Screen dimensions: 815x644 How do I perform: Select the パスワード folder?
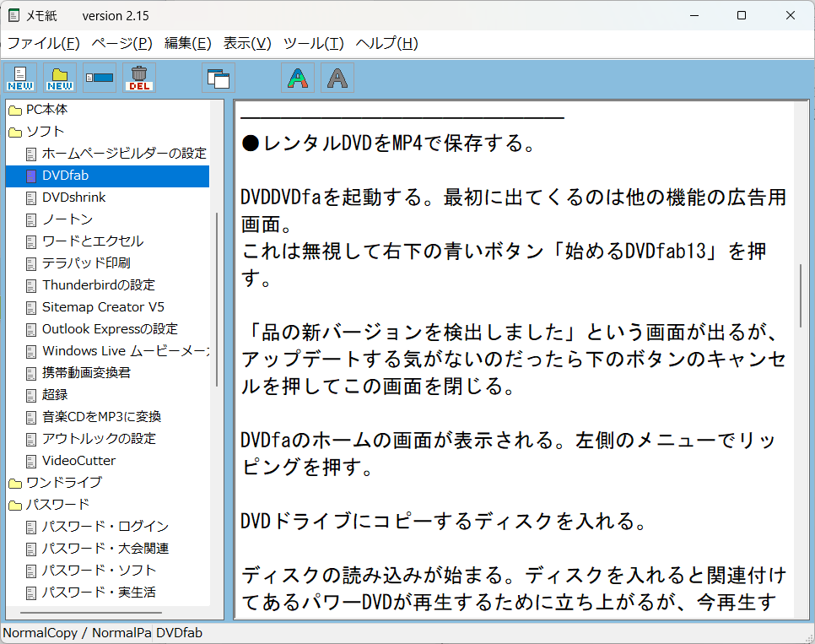[x=57, y=505]
